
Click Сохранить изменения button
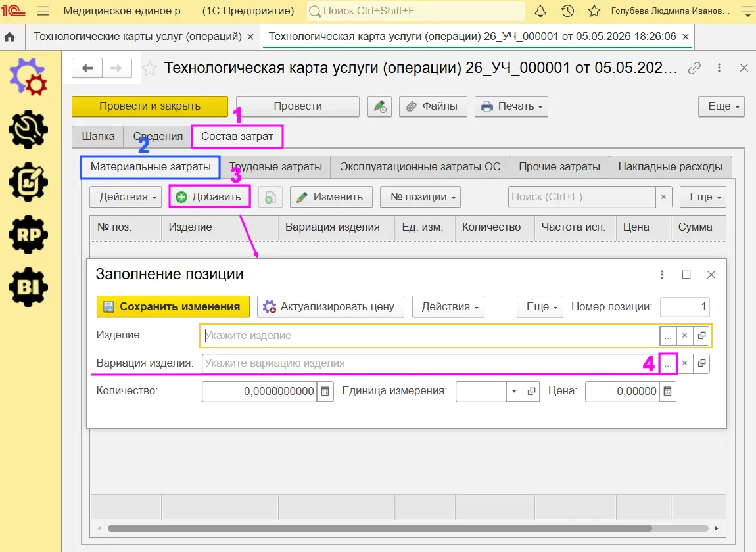(x=173, y=307)
